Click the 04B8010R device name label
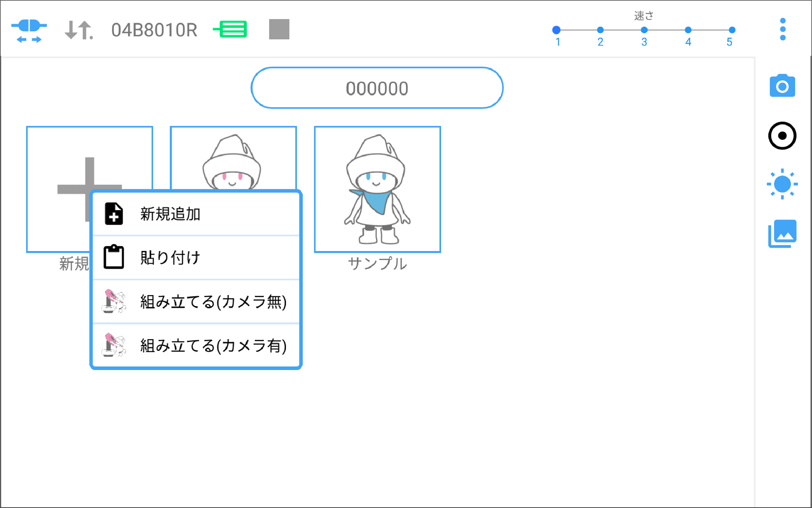Screen dimensions: 812x508 154,30
